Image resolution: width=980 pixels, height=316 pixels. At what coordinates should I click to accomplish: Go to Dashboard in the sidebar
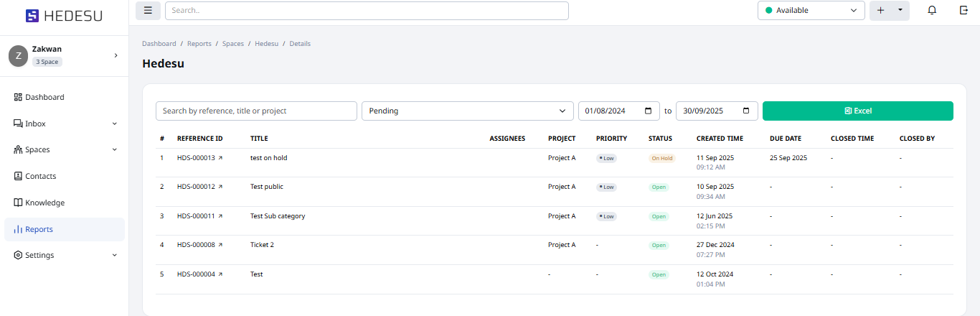pos(44,97)
